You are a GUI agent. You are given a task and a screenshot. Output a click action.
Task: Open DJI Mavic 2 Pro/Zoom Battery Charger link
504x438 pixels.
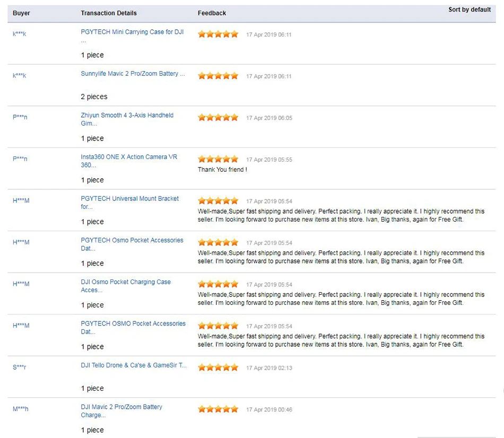[x=121, y=411]
